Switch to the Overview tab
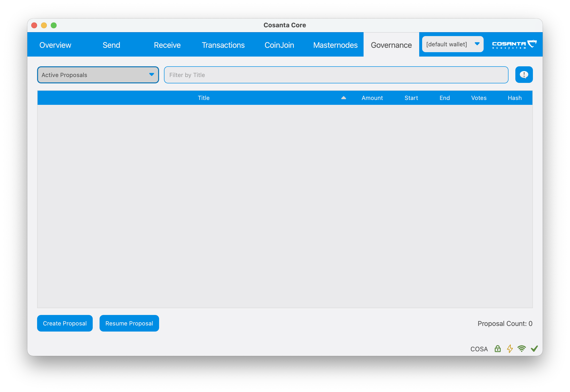 click(x=55, y=45)
